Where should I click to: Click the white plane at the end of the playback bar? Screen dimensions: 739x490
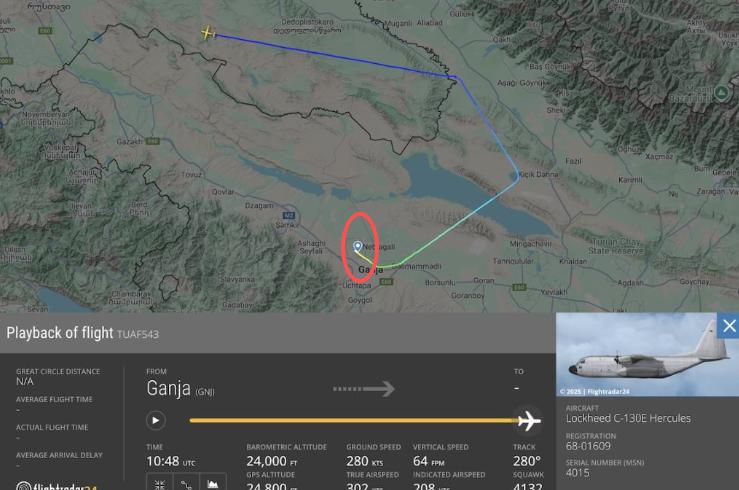(x=529, y=420)
